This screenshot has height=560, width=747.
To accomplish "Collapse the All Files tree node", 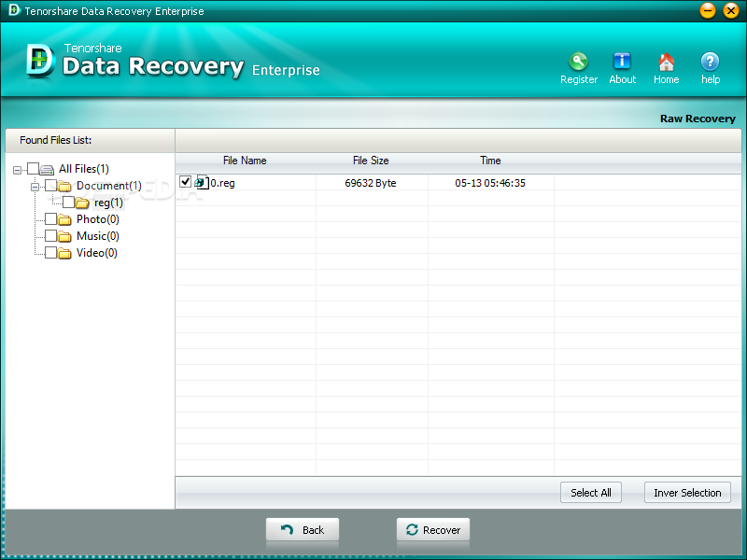I will (x=17, y=170).
